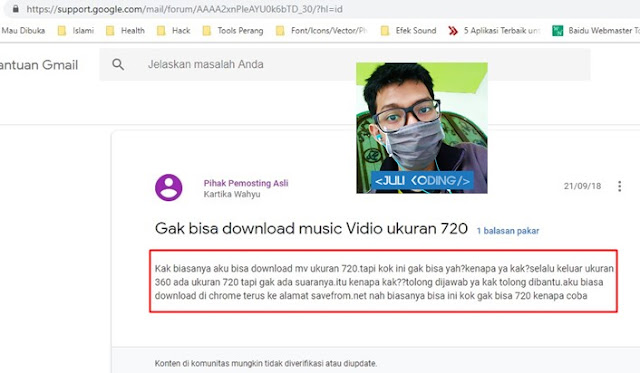This screenshot has height=373, width=640.
Task: Click the post body text paragraph
Action: pyautogui.click(x=384, y=282)
